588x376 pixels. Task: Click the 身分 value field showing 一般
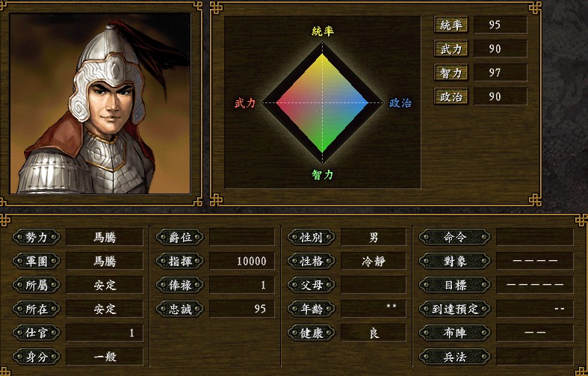105,357
